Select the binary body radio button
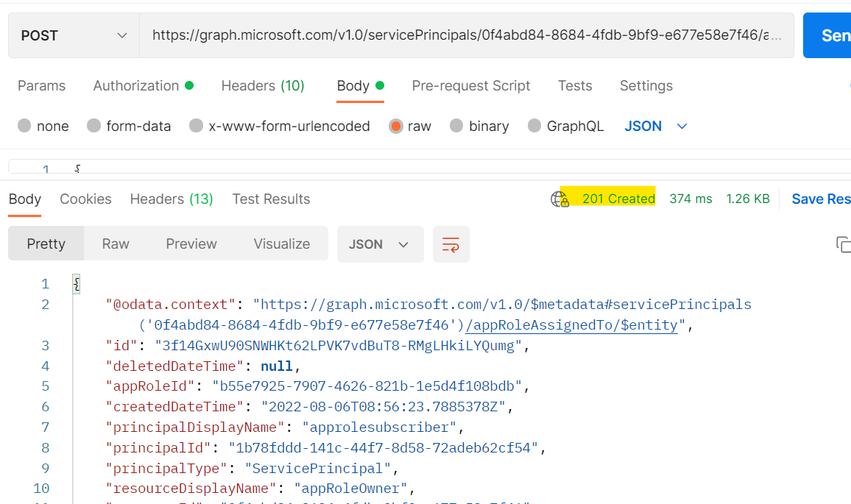851x504 pixels. pos(456,126)
